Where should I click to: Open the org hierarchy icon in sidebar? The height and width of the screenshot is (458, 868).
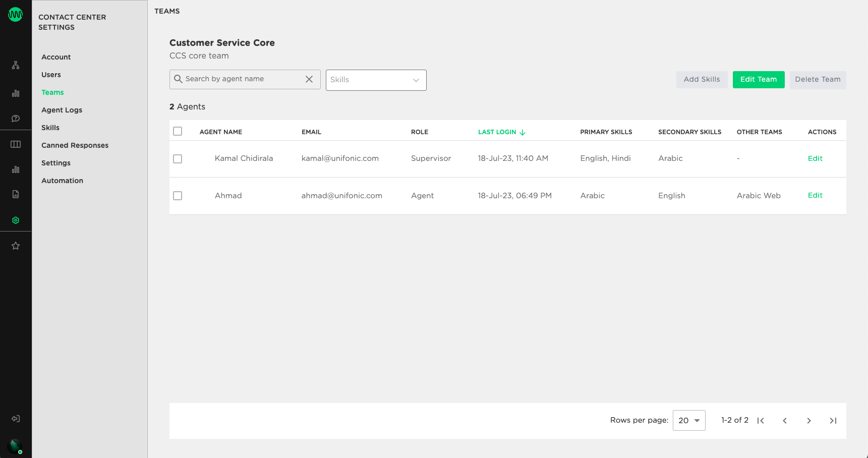(16, 65)
